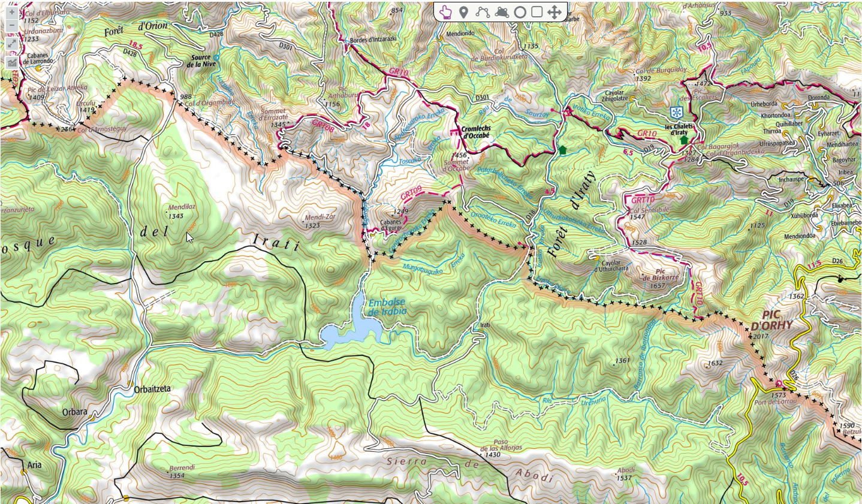Click the les Chalets d'Iraty snowflake icon
This screenshot has height=504, width=862.
(676, 113)
